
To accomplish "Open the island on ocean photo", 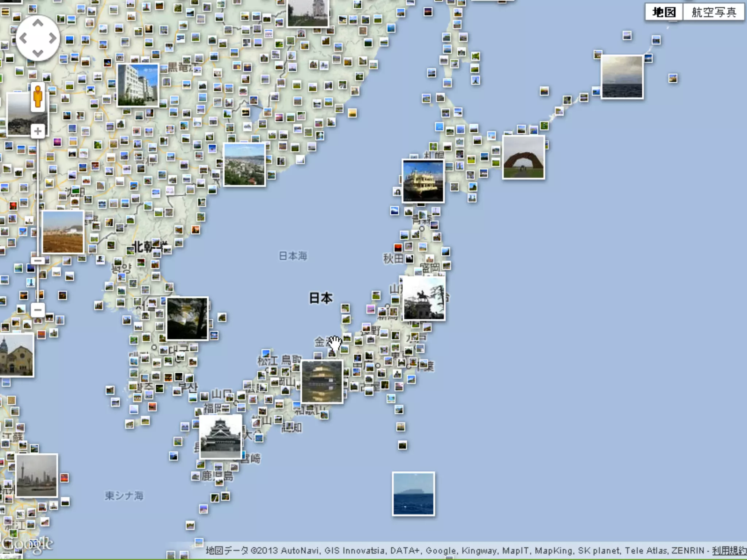I will (413, 494).
